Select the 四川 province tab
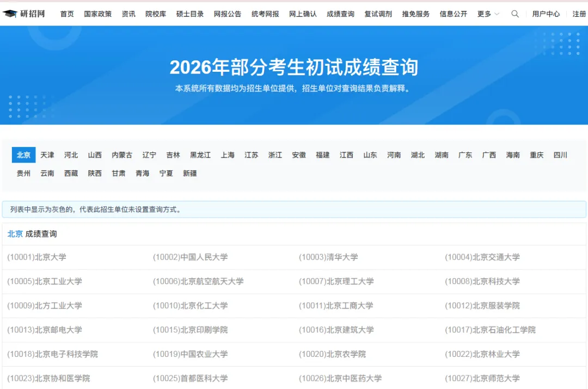588x389 pixels. click(561, 155)
